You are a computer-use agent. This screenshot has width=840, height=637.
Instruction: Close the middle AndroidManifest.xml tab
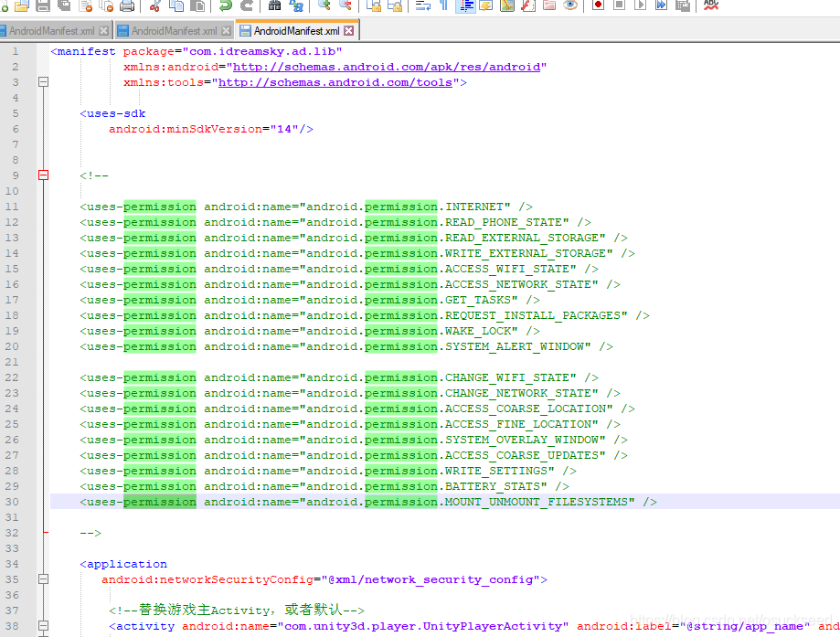(x=226, y=31)
